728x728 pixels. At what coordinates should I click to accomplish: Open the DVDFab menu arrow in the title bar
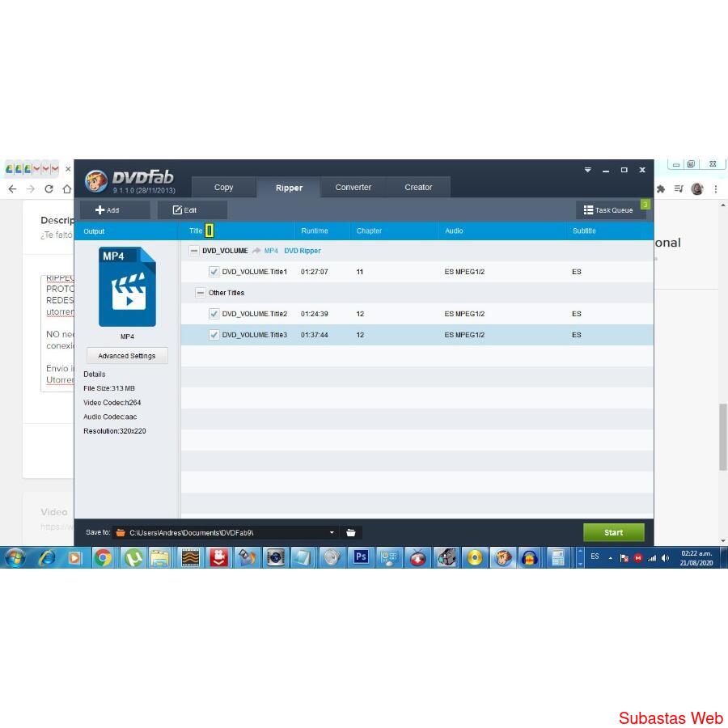coord(588,170)
